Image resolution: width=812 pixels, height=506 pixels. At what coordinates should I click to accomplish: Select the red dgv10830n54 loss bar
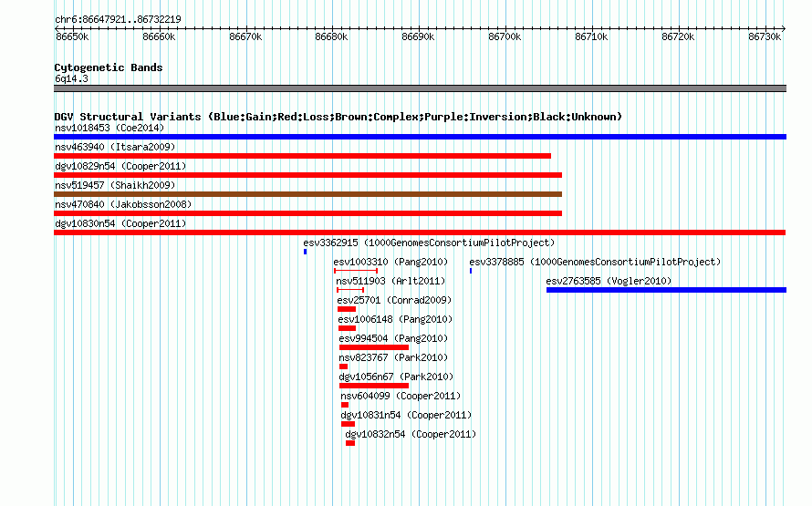(420, 232)
